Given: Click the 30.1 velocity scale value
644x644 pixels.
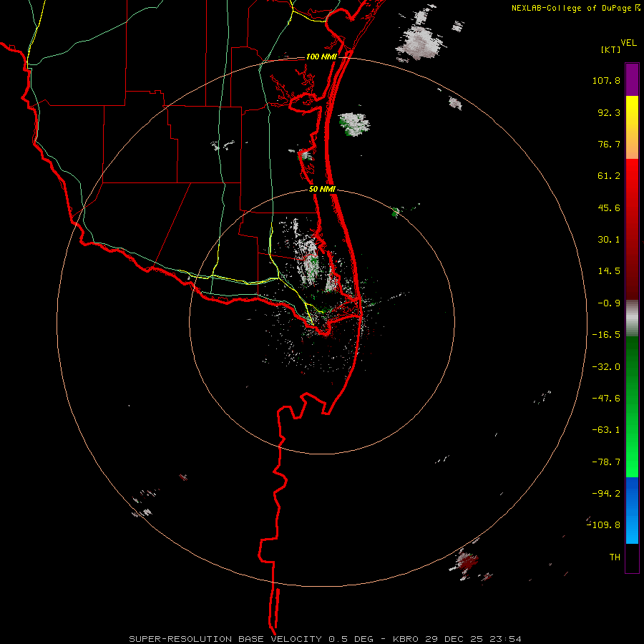Looking at the screenshot, I should (x=609, y=240).
